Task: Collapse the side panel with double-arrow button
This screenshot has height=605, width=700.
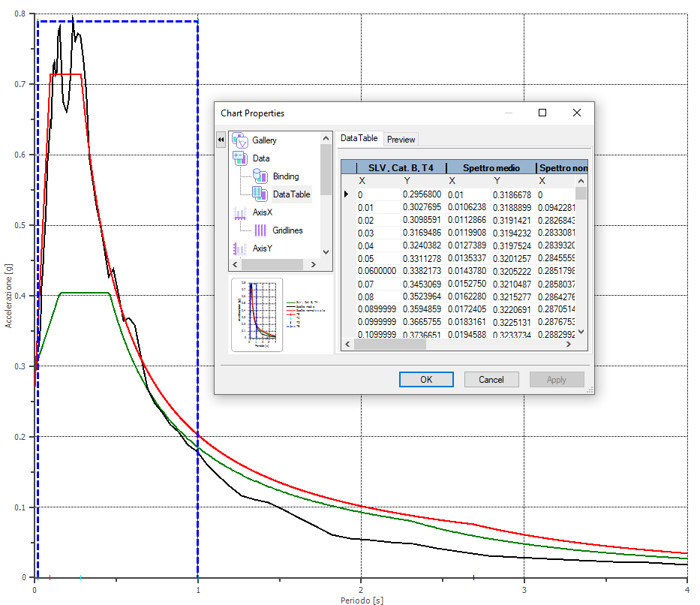Action: [x=221, y=140]
